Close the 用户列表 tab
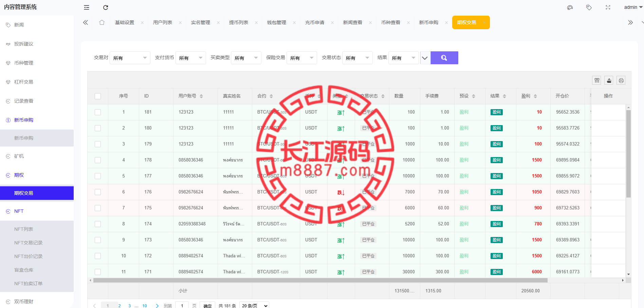This screenshot has width=644, height=308. click(x=180, y=23)
